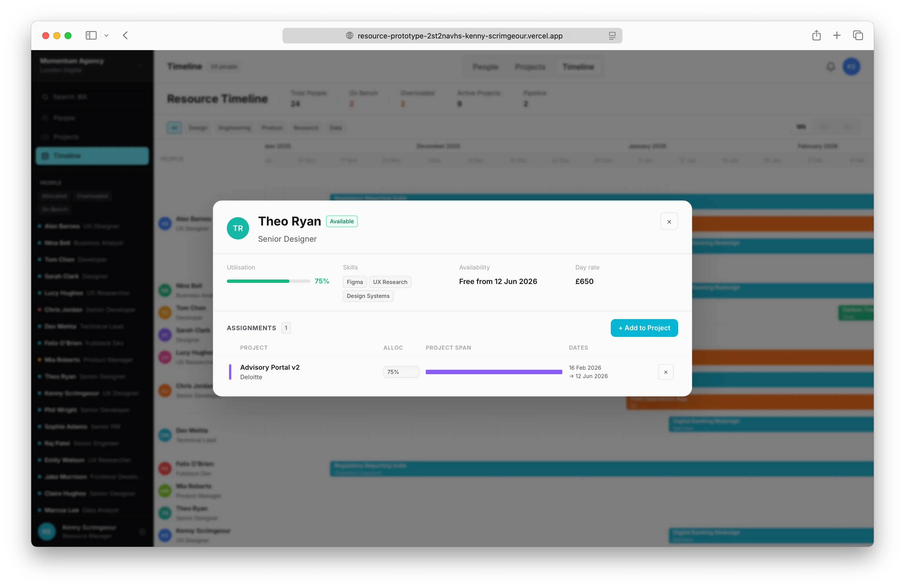Viewport: 905px width, 588px height.
Task: Click the utilisation progress bar
Action: [x=268, y=281]
